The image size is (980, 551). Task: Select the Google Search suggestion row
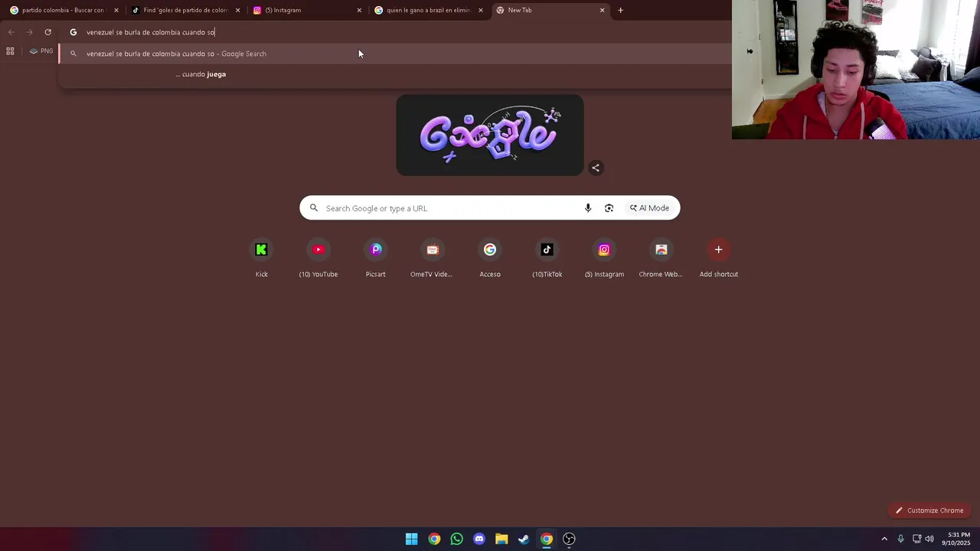pyautogui.click(x=395, y=54)
